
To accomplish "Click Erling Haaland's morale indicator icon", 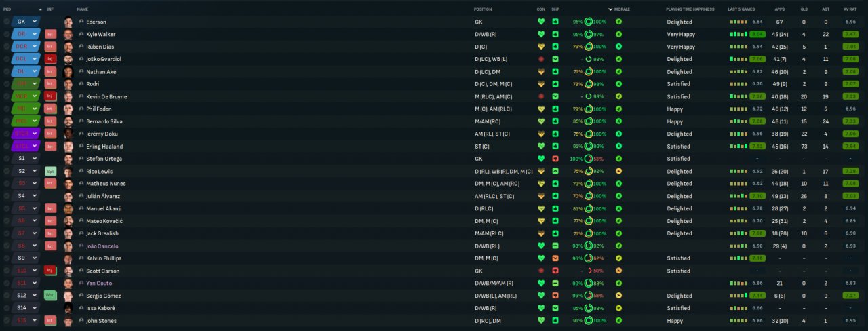I will (x=618, y=146).
